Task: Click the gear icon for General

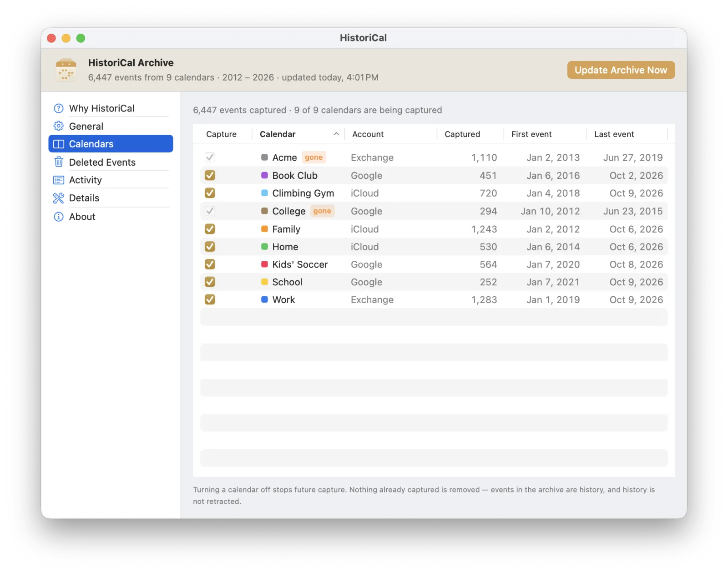Action: click(59, 126)
